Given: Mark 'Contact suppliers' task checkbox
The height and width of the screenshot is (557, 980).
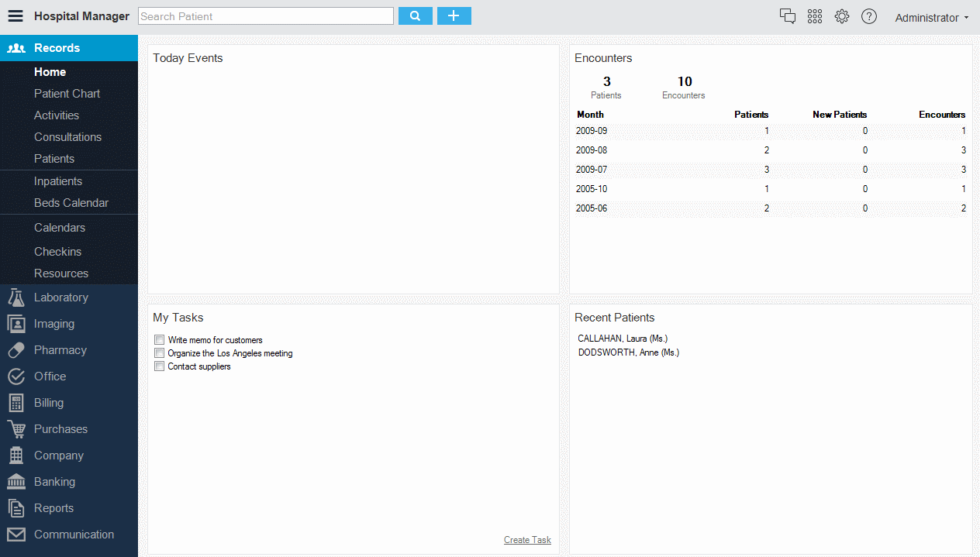Looking at the screenshot, I should (160, 366).
